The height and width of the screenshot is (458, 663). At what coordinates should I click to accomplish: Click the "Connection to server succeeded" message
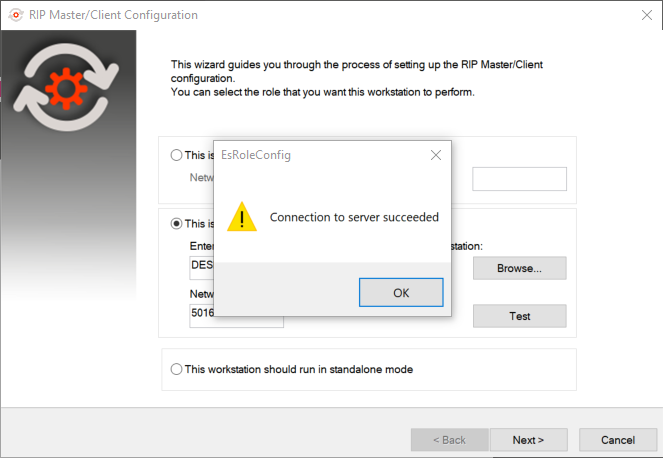click(x=354, y=217)
